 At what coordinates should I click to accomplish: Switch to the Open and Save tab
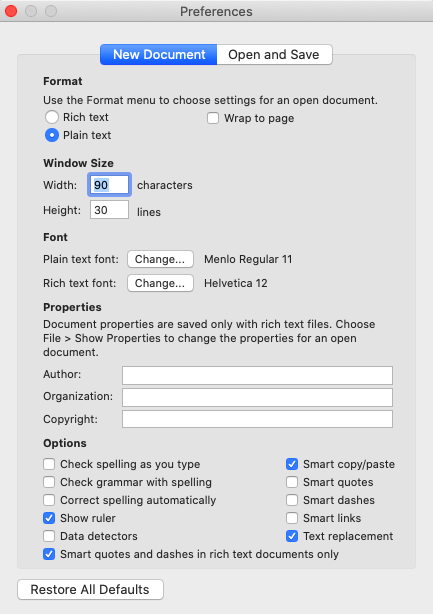[274, 54]
